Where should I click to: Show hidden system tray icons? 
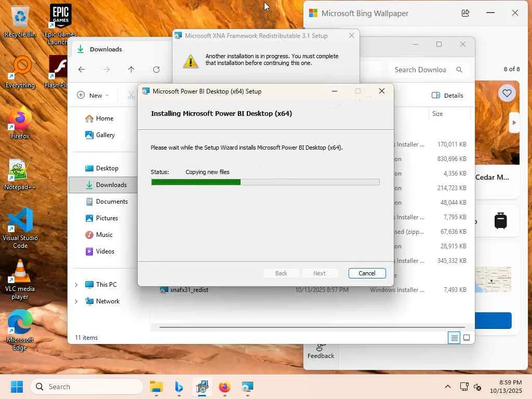coord(447,387)
